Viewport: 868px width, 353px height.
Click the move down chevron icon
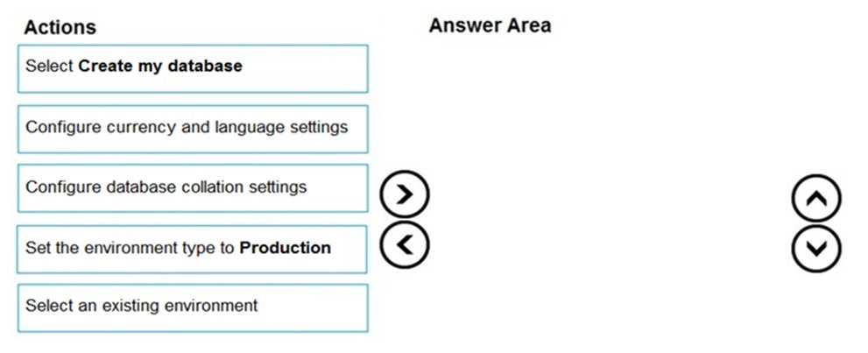[x=816, y=249]
